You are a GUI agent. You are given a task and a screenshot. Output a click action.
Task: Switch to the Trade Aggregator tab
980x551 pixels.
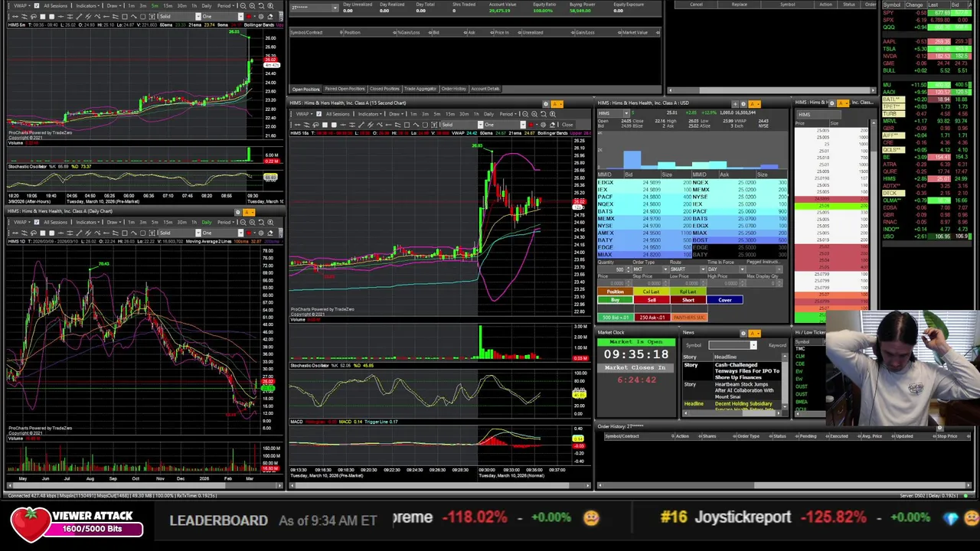(420, 89)
